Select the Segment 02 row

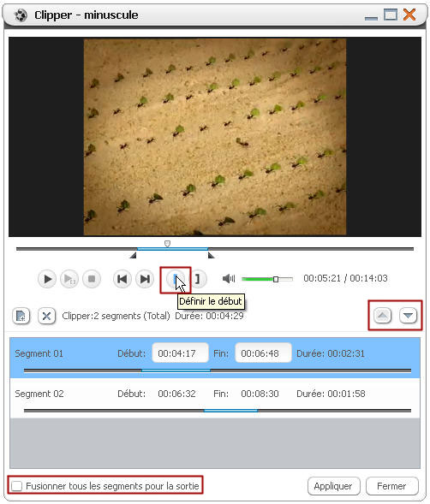click(215, 398)
